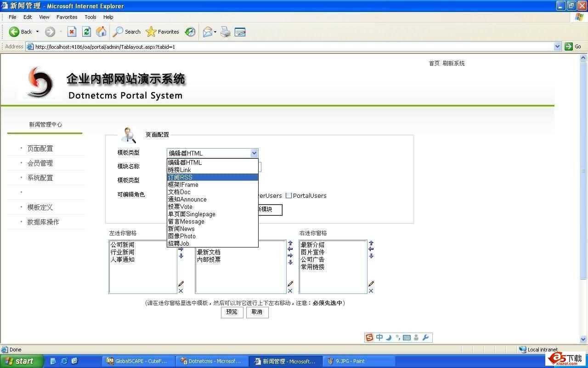The height and width of the screenshot is (368, 588).
Task: Click into the address bar URL field
Action: pyautogui.click(x=294, y=46)
